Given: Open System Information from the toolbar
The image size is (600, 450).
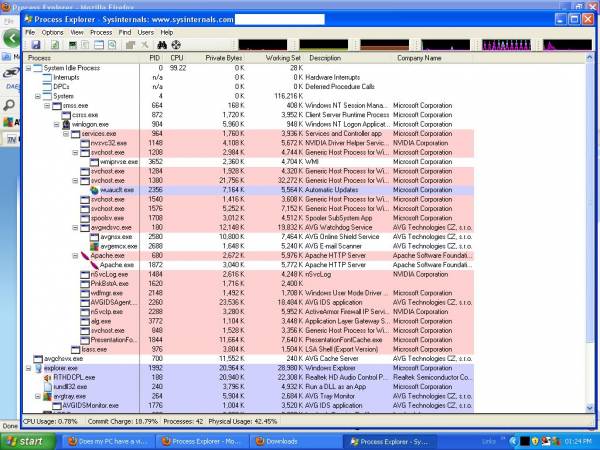Looking at the screenshot, I should pos(72,45).
